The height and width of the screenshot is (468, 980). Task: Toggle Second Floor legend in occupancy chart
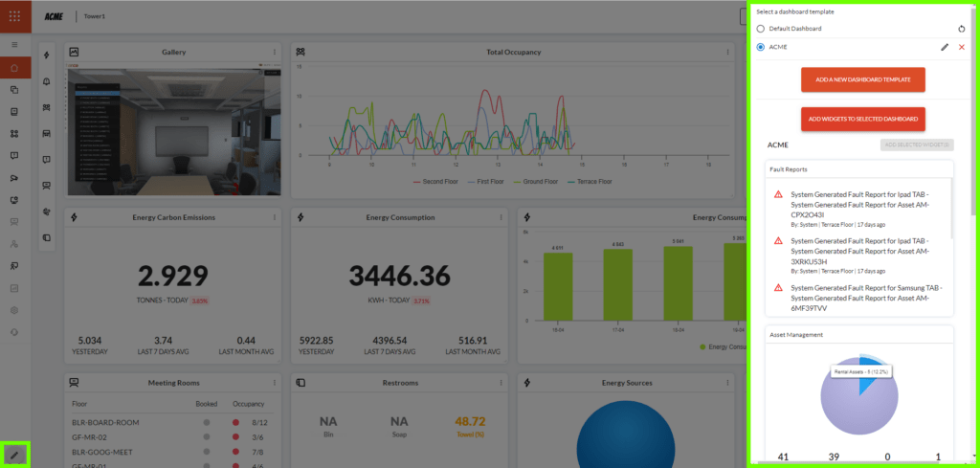(437, 180)
